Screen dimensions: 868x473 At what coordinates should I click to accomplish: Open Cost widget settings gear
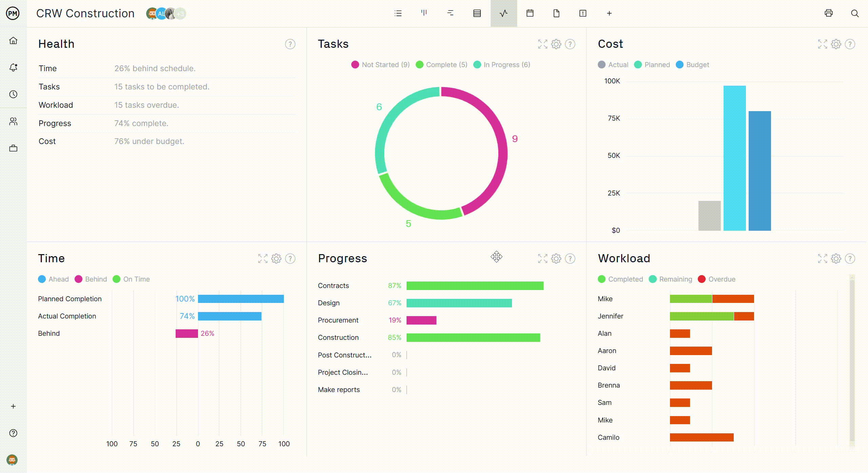pyautogui.click(x=836, y=44)
